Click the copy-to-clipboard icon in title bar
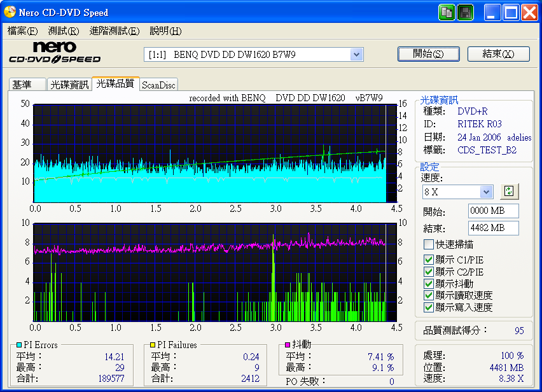The image size is (542, 392). click(x=447, y=13)
